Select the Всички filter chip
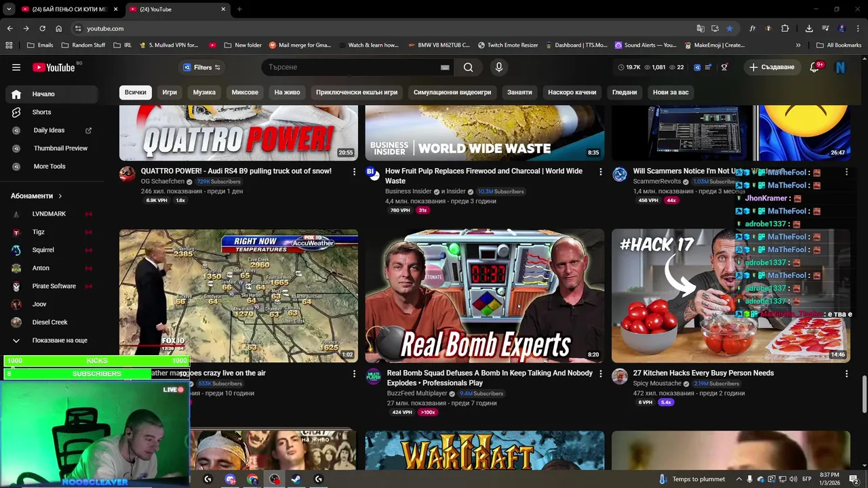 pyautogui.click(x=135, y=92)
